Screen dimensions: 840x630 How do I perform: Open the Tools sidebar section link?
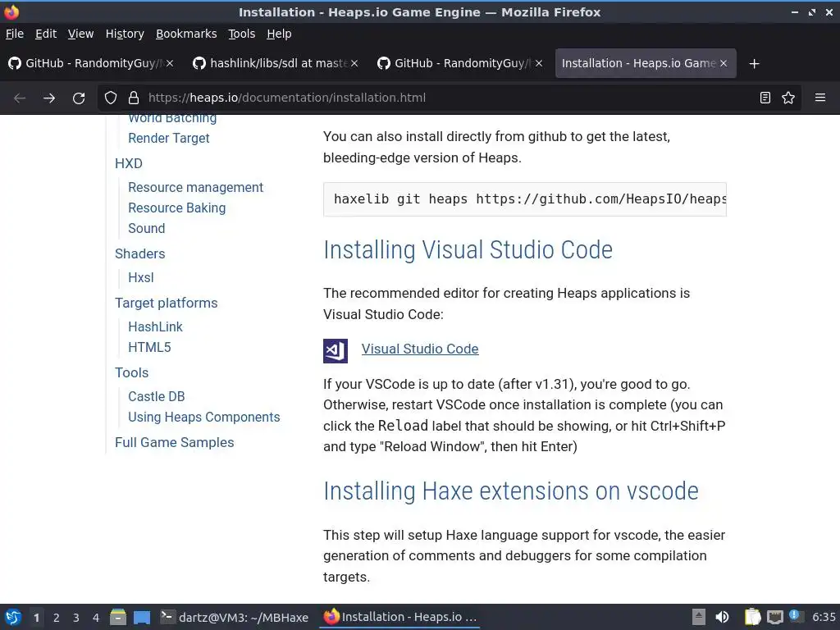[x=132, y=373]
